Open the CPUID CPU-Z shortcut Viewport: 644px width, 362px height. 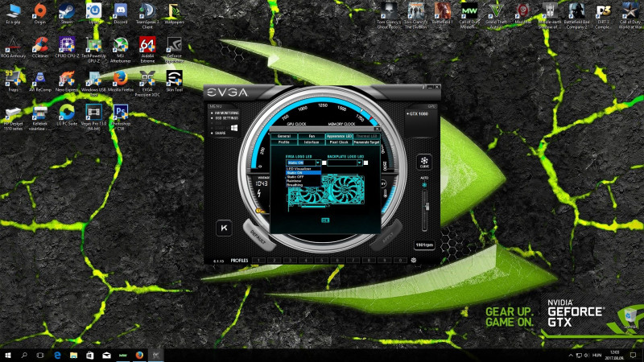coord(67,47)
